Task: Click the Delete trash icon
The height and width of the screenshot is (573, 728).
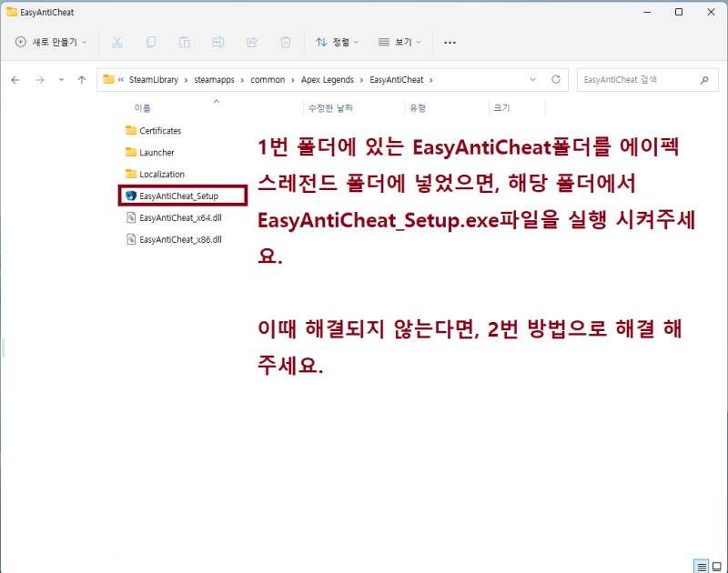Action: coord(286,42)
